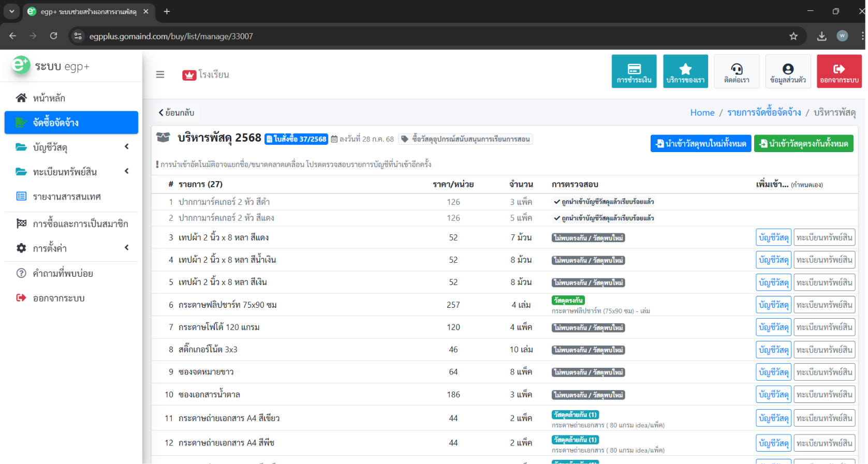Click the egp+ logo in sidebar

(x=21, y=66)
